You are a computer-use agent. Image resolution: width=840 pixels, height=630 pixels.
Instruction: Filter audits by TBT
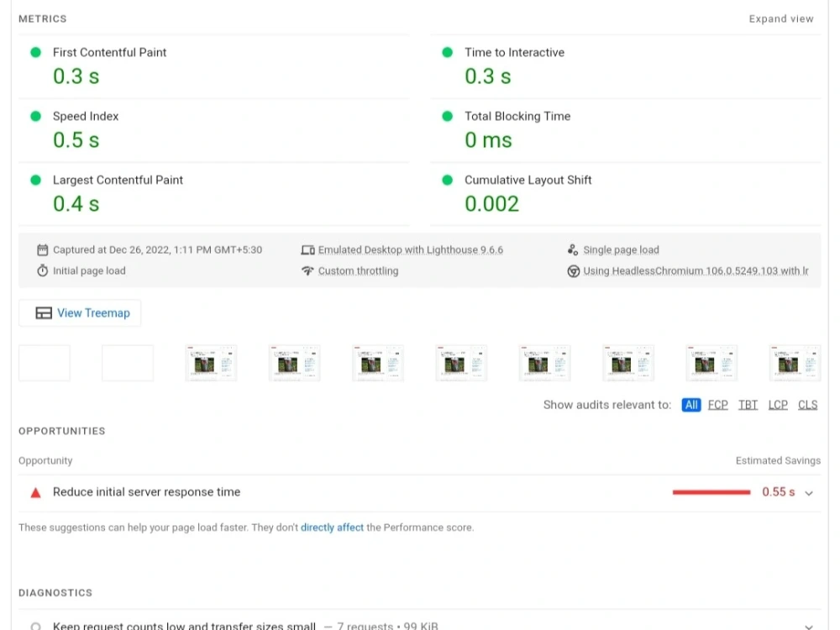pos(748,405)
